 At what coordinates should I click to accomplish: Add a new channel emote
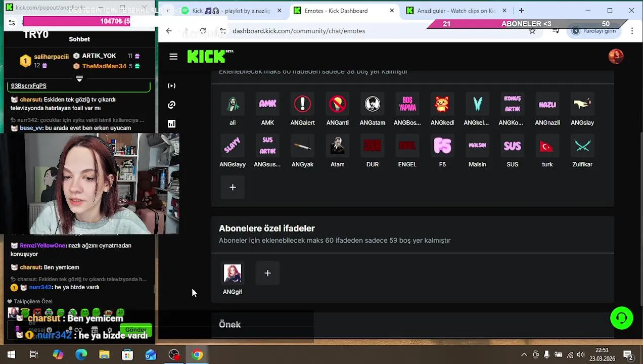[x=233, y=188]
